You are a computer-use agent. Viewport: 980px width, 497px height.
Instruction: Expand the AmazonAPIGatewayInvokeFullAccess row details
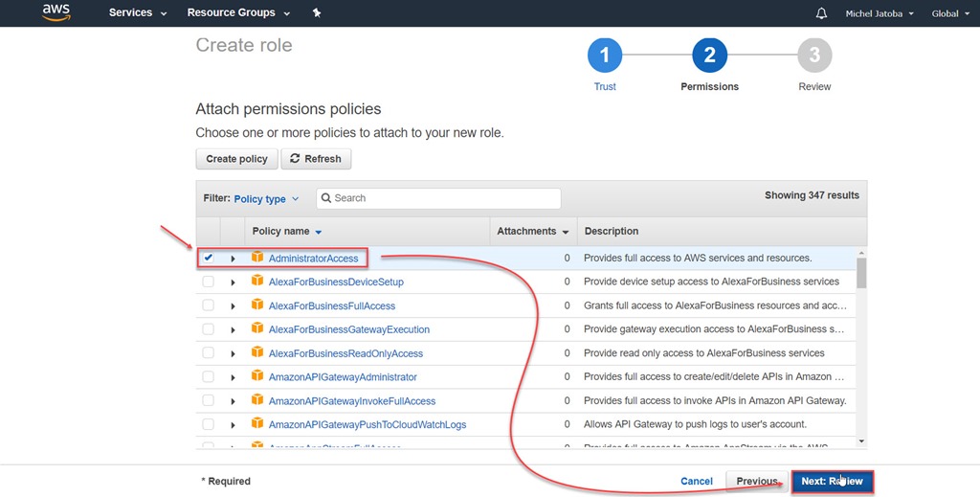pos(233,400)
